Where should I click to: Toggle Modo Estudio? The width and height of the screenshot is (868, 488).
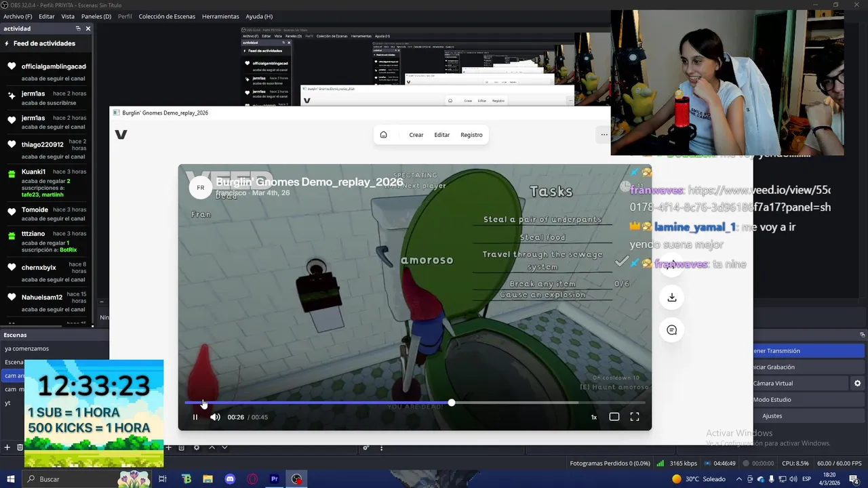[808, 399]
